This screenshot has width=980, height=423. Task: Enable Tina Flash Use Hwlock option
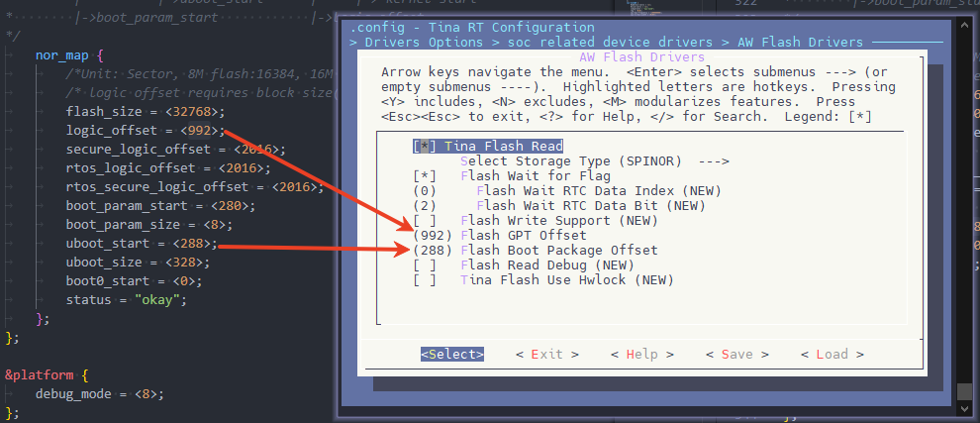[x=421, y=279]
